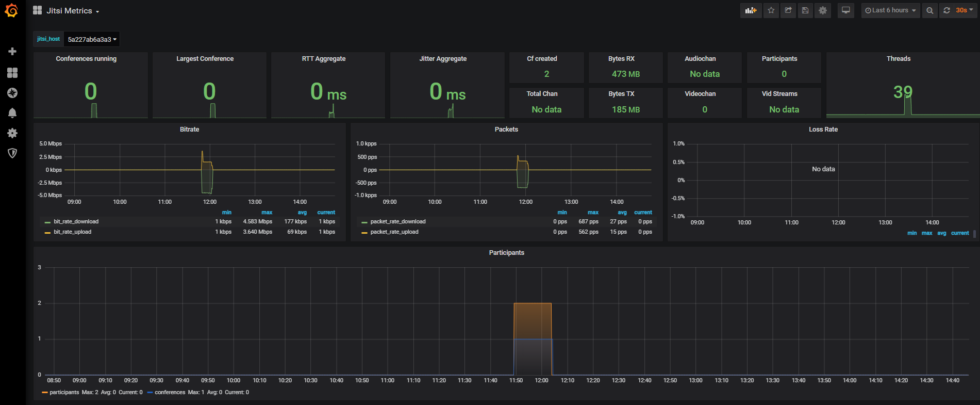Open the Loss Rate panel title menu
Image resolution: width=980 pixels, height=405 pixels.
coord(823,129)
